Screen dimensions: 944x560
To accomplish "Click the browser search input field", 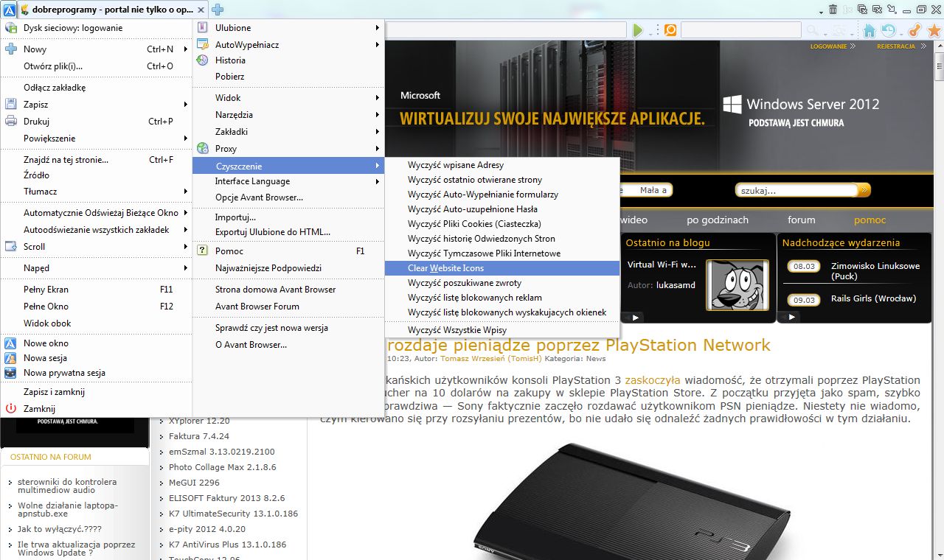I will coord(740,30).
